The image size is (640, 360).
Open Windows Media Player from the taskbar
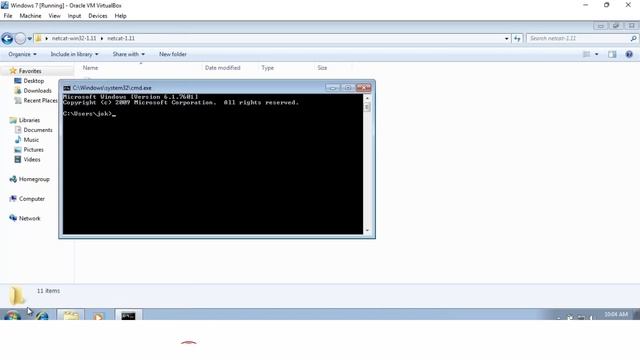[98, 316]
